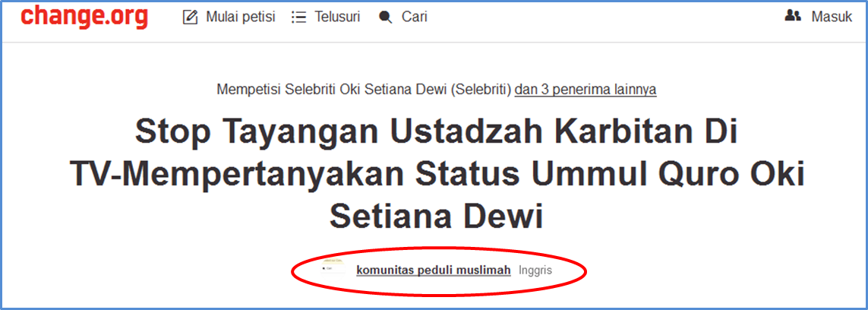Click the petition starter avatar thumbnail
The height and width of the screenshot is (310, 868).
tap(333, 268)
